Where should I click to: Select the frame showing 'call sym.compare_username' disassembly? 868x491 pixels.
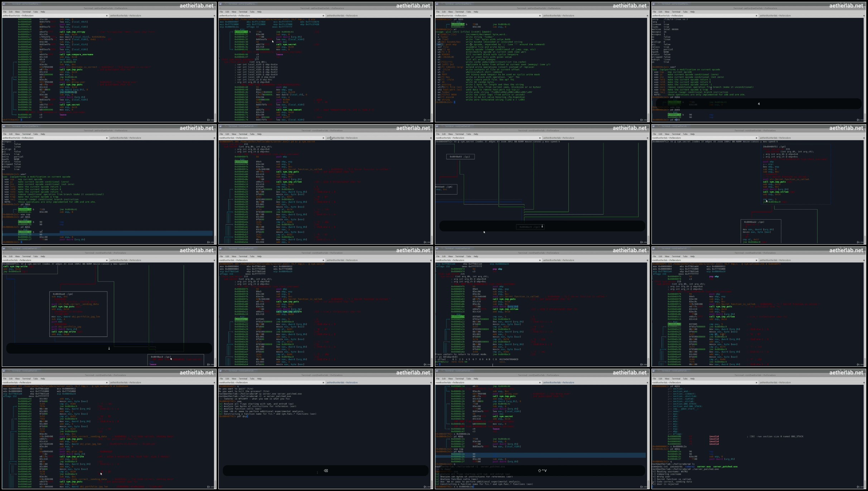pos(109,62)
